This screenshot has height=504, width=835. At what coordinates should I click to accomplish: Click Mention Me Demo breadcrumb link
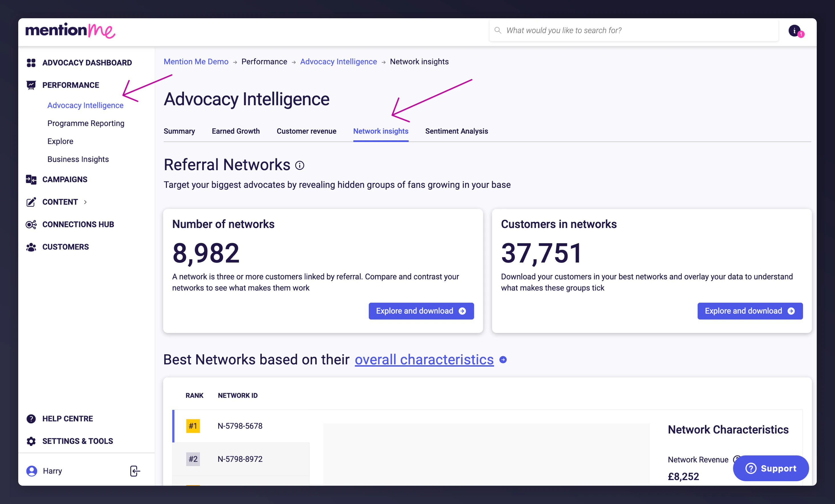(x=196, y=62)
